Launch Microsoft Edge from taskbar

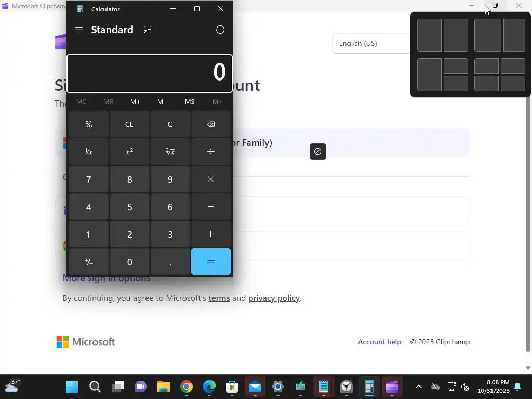click(x=209, y=387)
